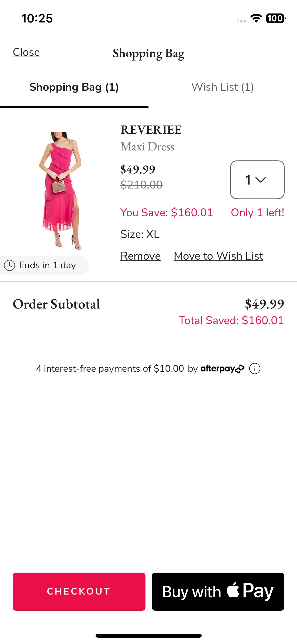The height and width of the screenshot is (644, 297).
Task: Switch to the Wish List (1) tab
Action: (223, 87)
